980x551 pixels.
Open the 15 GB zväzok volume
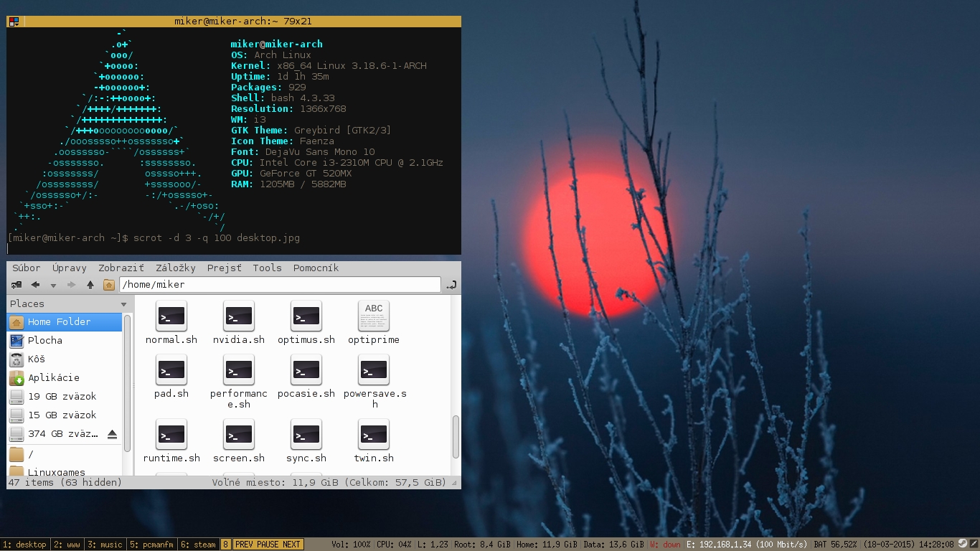[65, 415]
